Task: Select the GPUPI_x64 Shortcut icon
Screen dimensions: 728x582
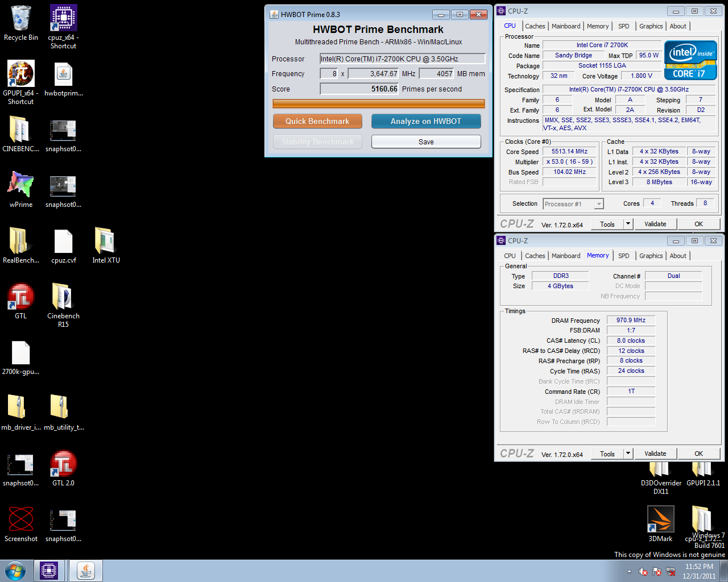Action: pyautogui.click(x=21, y=82)
